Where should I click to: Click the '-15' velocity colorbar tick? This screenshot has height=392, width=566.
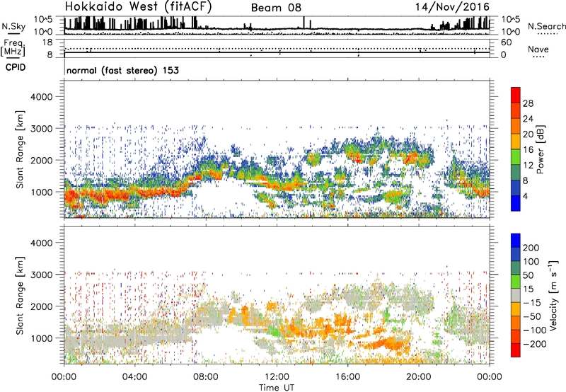tap(532, 302)
